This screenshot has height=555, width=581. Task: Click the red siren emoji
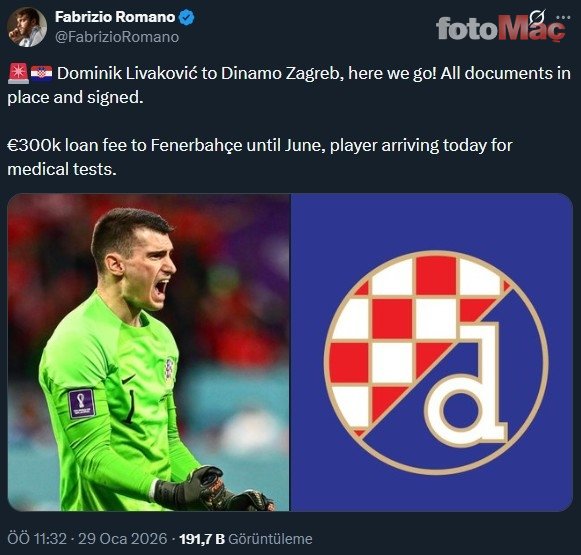click(x=18, y=73)
